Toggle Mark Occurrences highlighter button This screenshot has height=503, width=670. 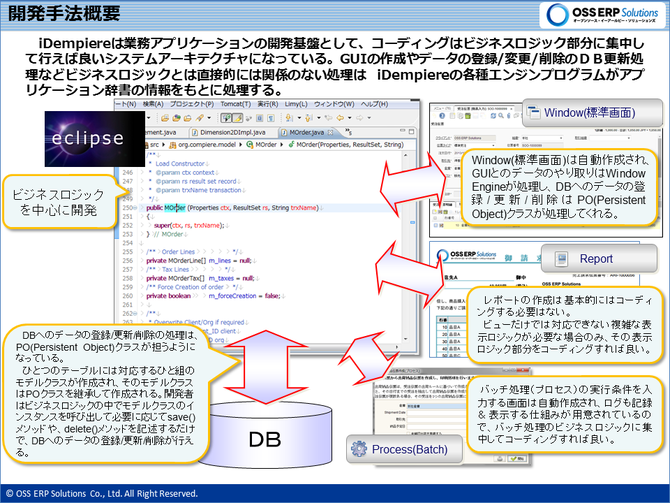238,118
